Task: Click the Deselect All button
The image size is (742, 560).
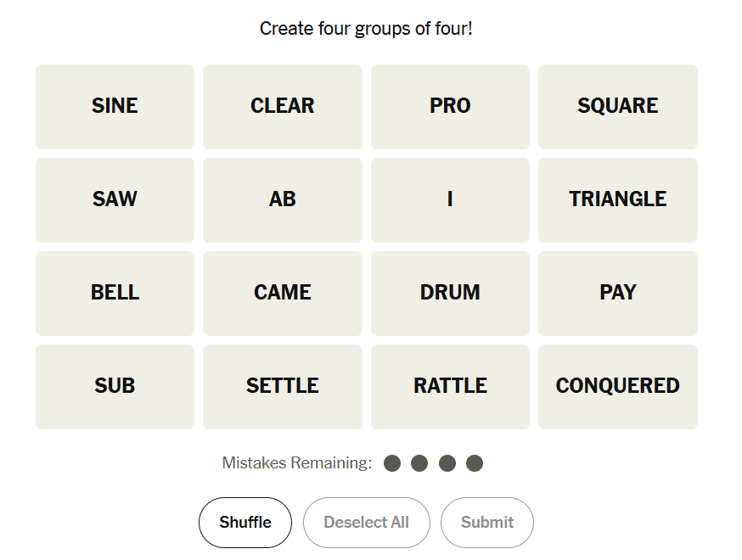Action: [366, 523]
